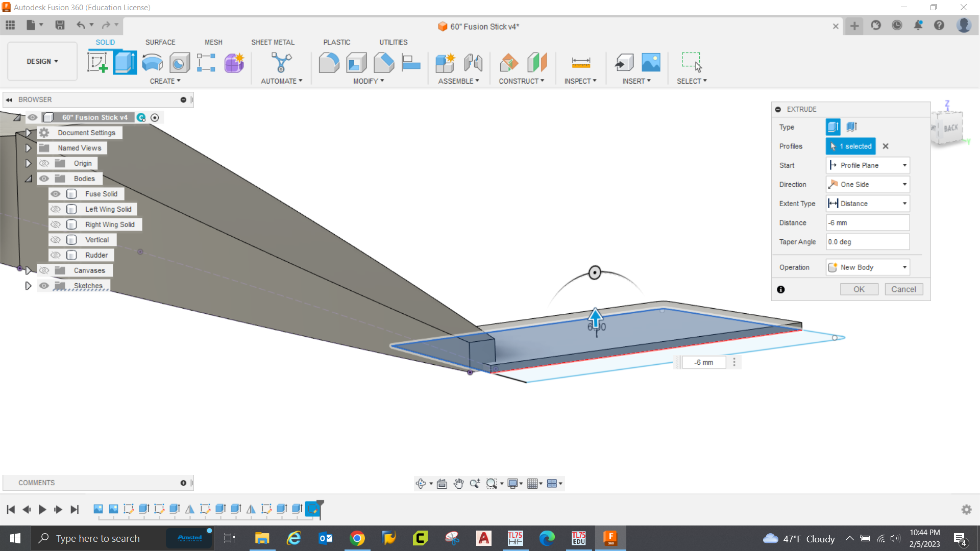
Task: Hide the Fuse Solid body
Action: pos(56,194)
